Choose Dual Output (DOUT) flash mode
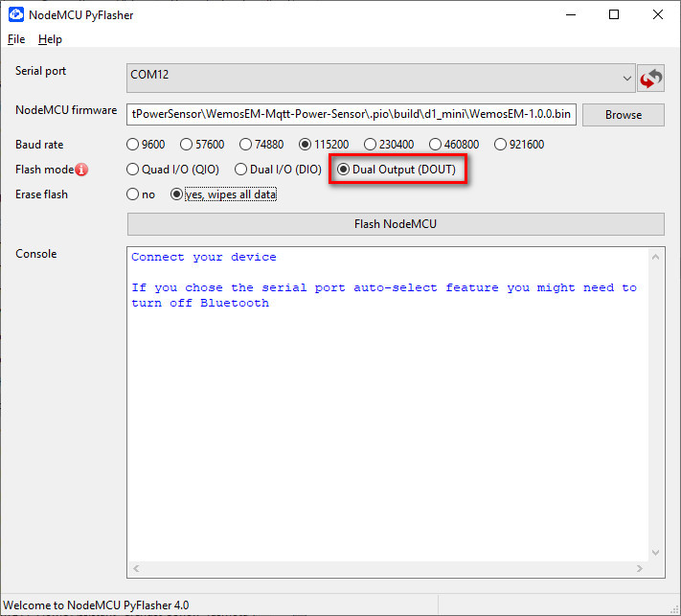The height and width of the screenshot is (616, 681). point(397,170)
